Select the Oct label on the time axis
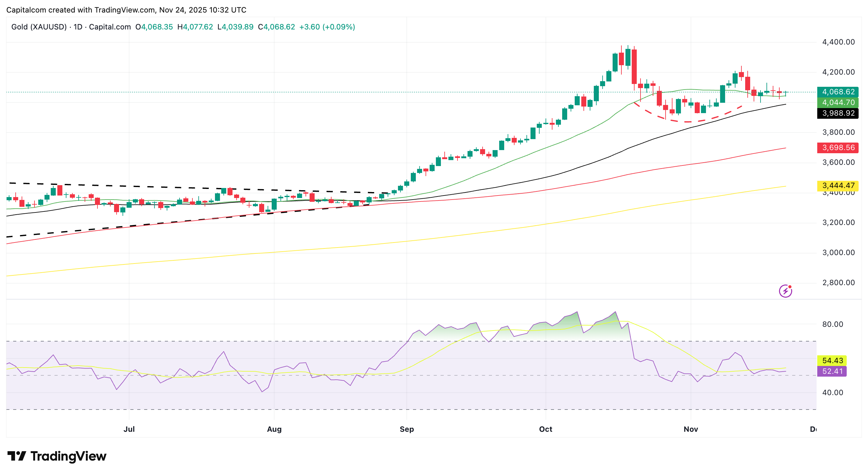This screenshot has width=868, height=475. [x=546, y=429]
